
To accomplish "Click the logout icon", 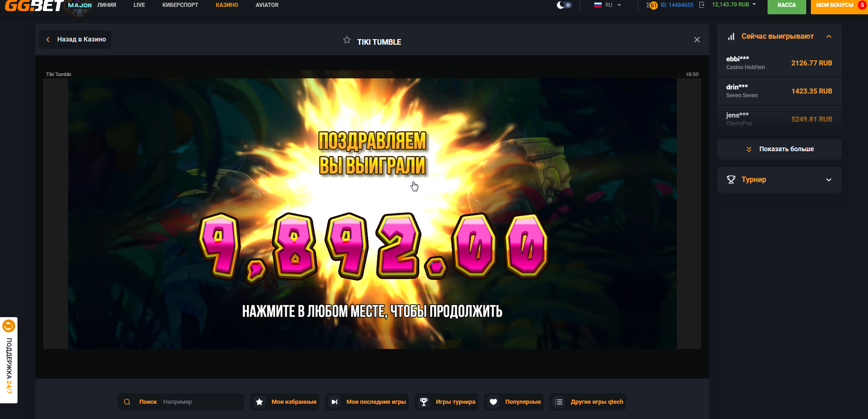I will point(702,5).
